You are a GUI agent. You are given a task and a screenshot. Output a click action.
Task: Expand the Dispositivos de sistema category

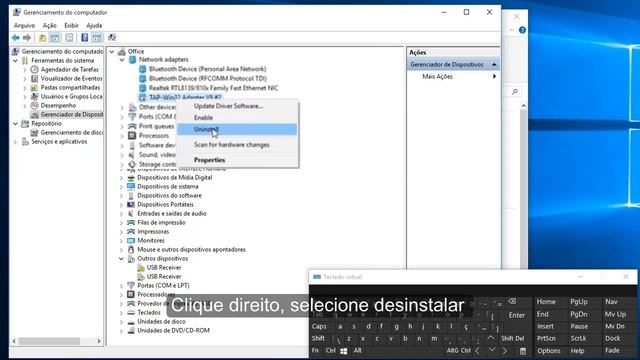click(121, 187)
